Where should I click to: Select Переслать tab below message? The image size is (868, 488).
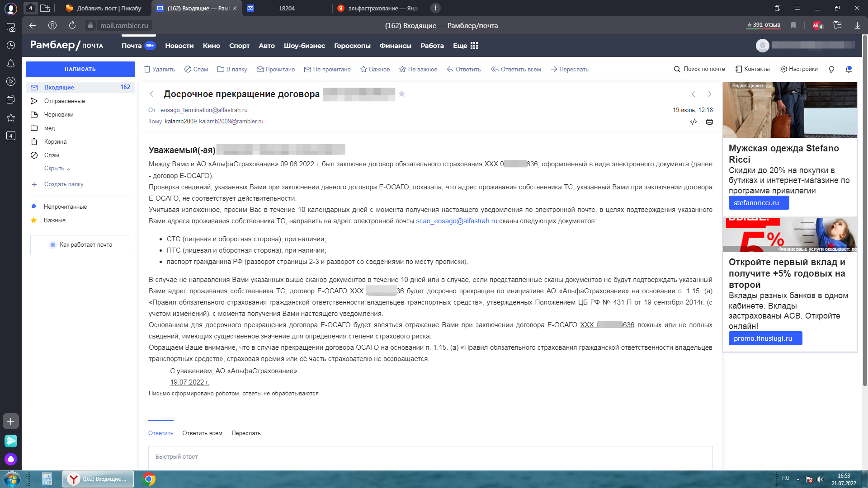[x=246, y=433]
